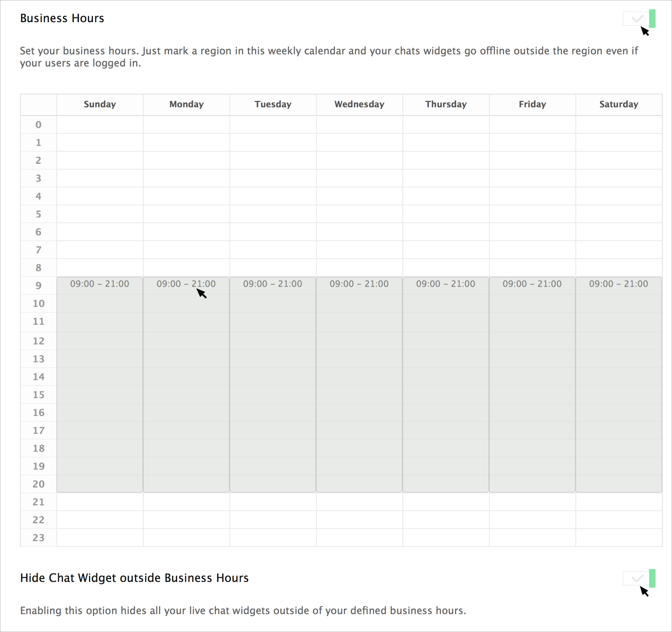
Task: Select Wednesday 09:00 – 21:00 time block
Action: [359, 384]
